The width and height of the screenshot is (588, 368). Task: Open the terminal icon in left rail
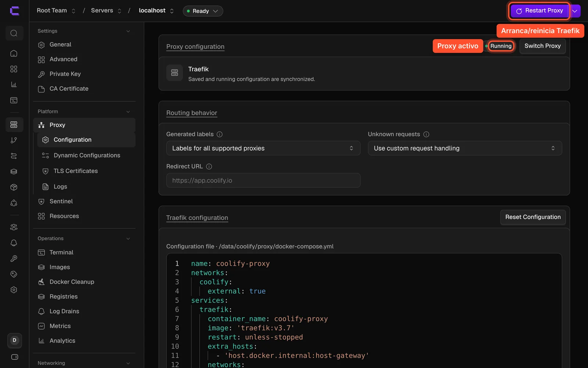click(x=14, y=100)
